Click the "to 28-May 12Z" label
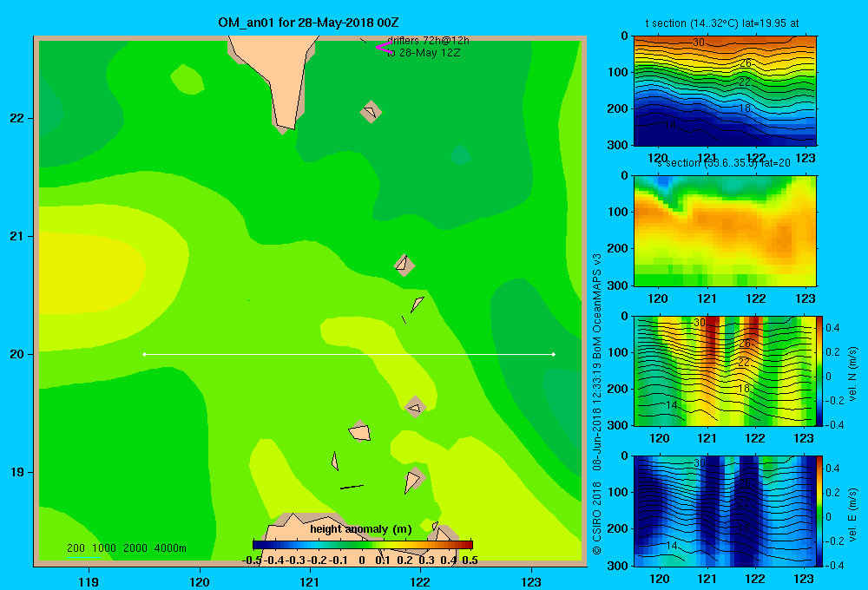The width and height of the screenshot is (868, 590). point(424,53)
